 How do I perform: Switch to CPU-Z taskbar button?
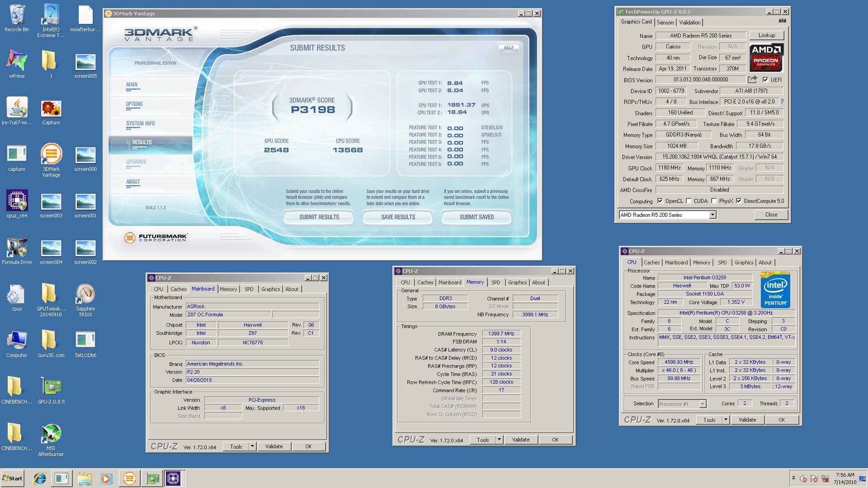point(173,479)
